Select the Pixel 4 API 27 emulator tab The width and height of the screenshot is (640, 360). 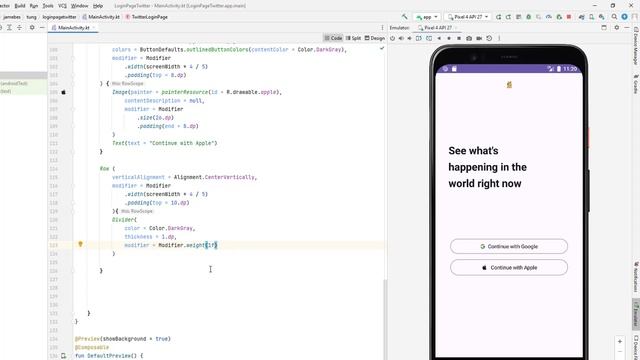click(x=437, y=27)
